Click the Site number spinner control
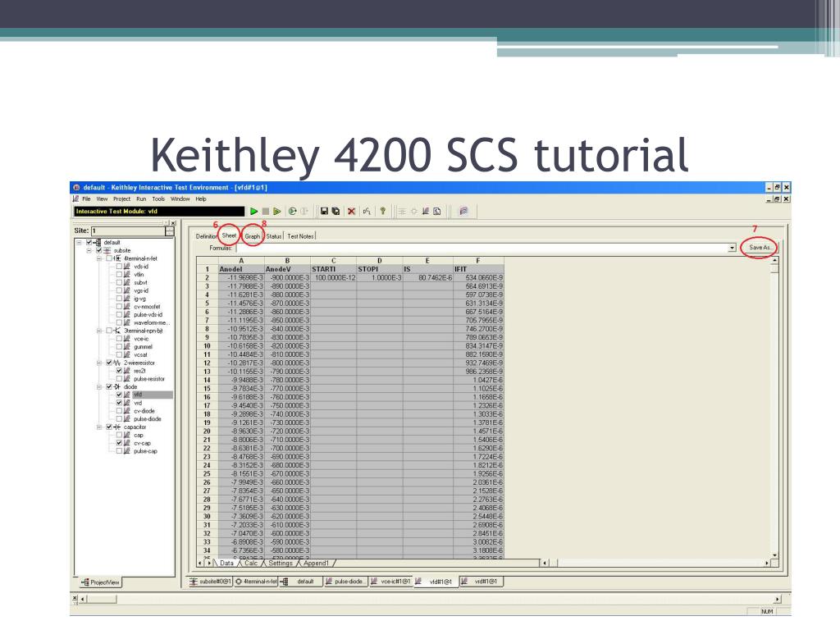Viewport: 840px width, 630px height. point(169,231)
